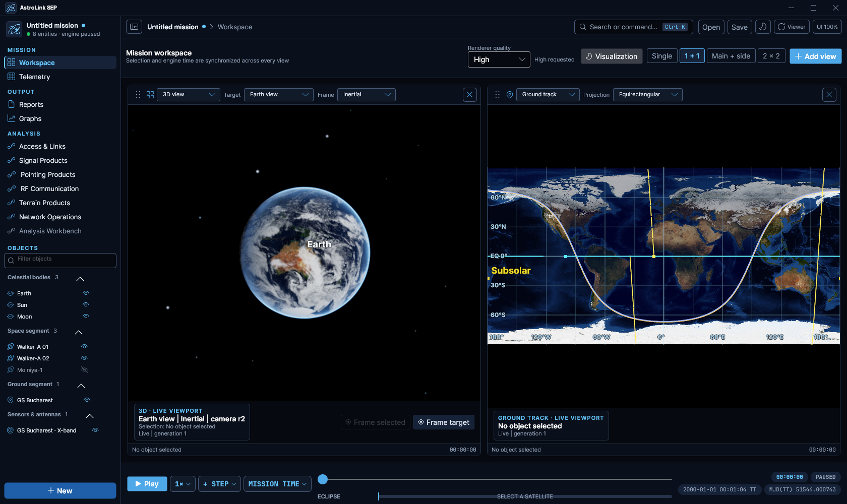Click the Analysis Workbench icon
The height and width of the screenshot is (504, 847).
[x=12, y=231]
